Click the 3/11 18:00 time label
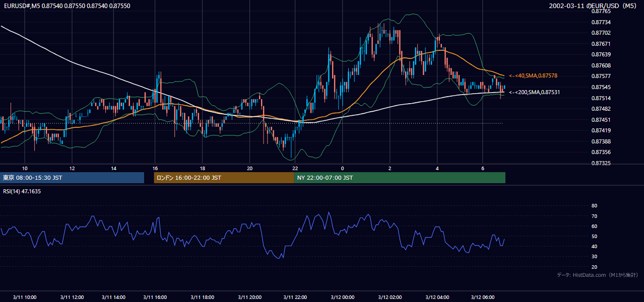Viewport: 644px width, 302px height. click(x=203, y=297)
